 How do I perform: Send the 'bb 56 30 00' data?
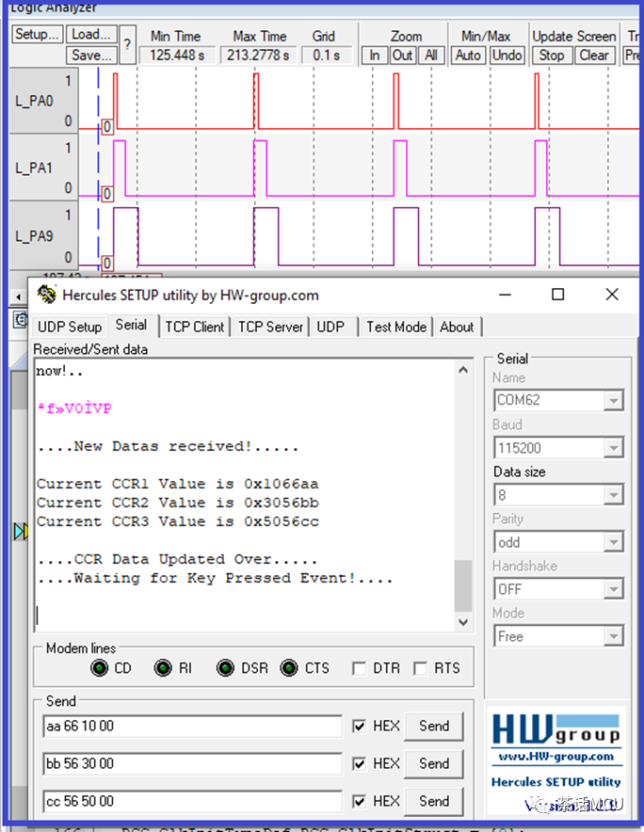pos(434,763)
